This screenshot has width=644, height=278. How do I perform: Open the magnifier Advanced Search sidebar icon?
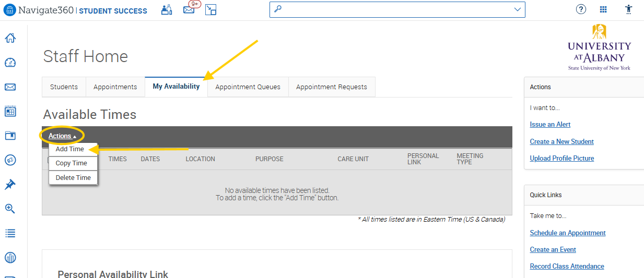(x=10, y=209)
